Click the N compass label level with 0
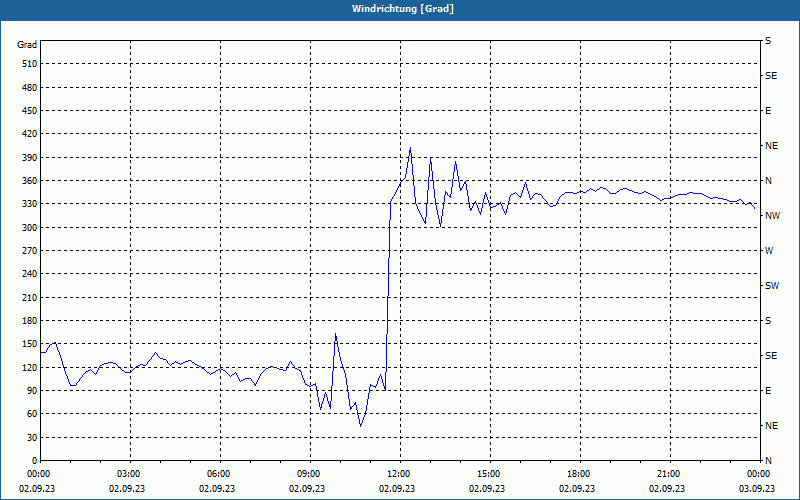Screen dimensions: 800x500 pos(768,461)
